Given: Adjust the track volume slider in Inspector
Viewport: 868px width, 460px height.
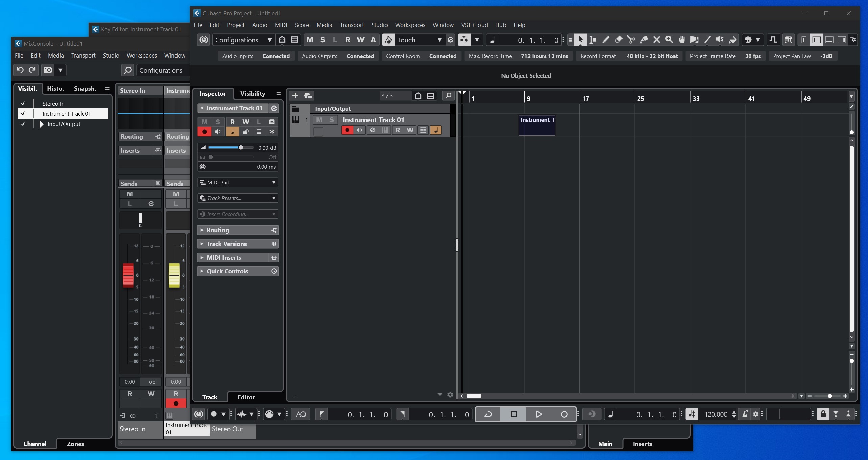Looking at the screenshot, I should (241, 148).
